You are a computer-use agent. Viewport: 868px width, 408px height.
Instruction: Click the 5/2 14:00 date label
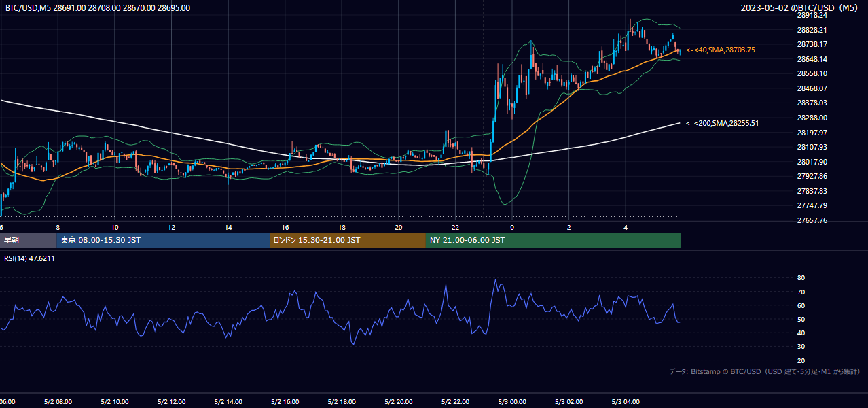click(228, 402)
